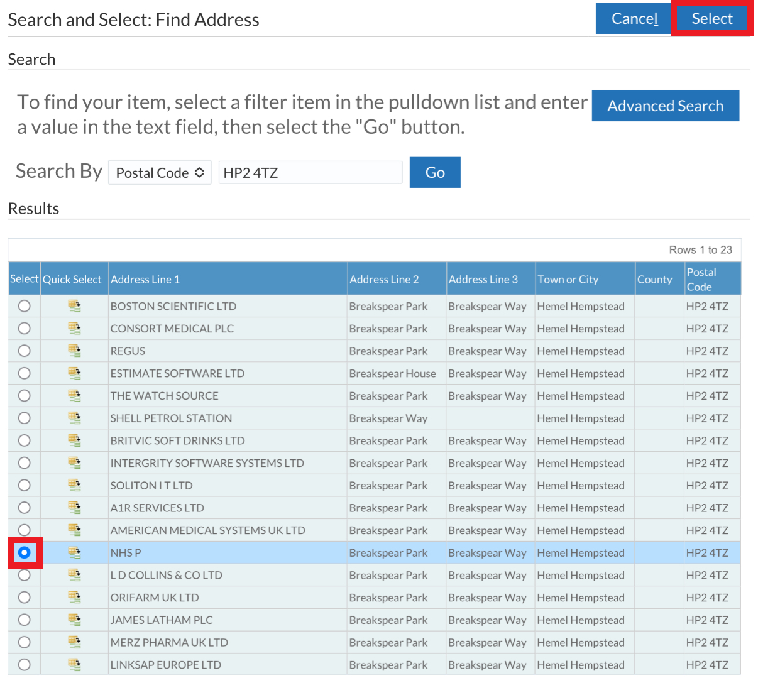Click the HP2 4TZ search text field
The image size is (758, 700).
[310, 172]
